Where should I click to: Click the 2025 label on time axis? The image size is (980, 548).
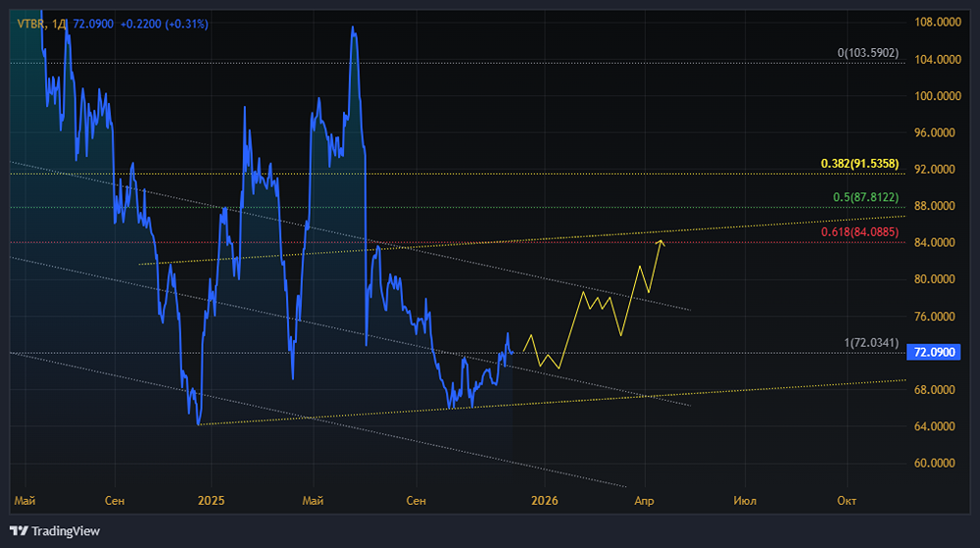point(212,501)
